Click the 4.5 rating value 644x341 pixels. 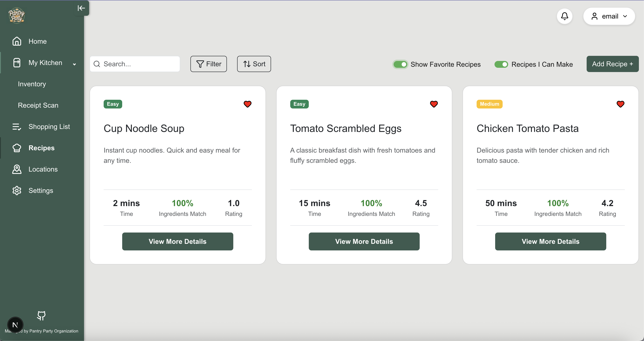[421, 203]
